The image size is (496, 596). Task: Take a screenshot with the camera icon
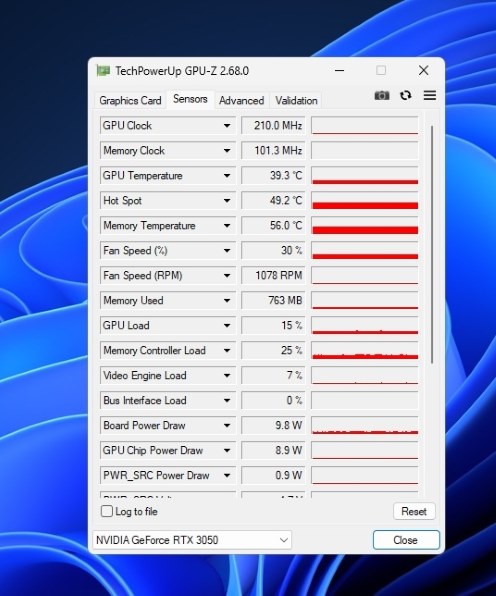[382, 95]
